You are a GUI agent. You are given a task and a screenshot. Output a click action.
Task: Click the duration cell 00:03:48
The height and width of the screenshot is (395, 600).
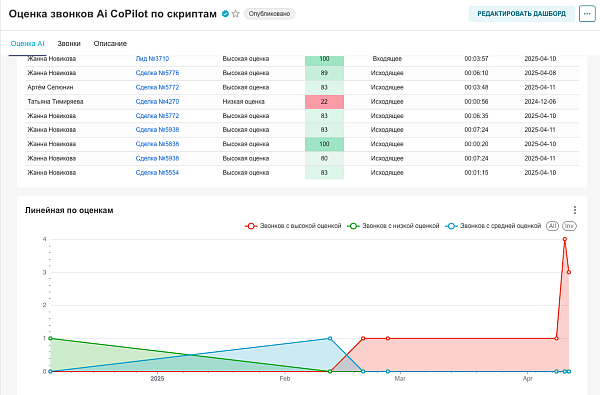(476, 87)
